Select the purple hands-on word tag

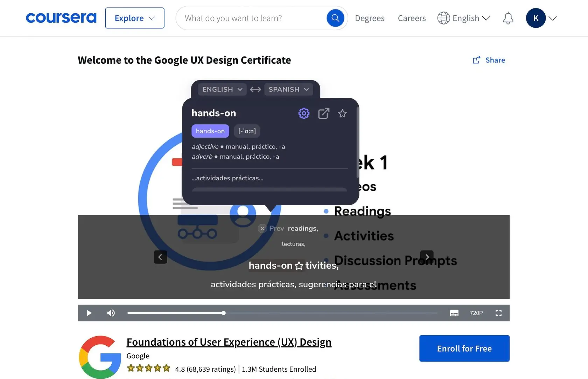(x=210, y=131)
